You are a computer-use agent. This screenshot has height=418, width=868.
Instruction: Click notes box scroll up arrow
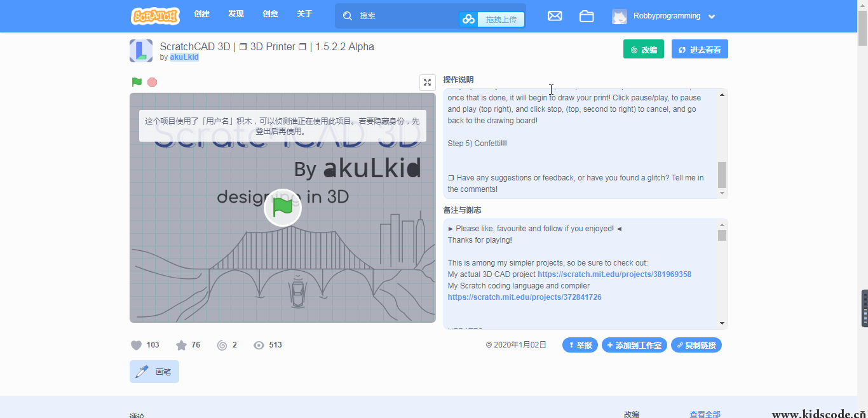click(x=722, y=224)
